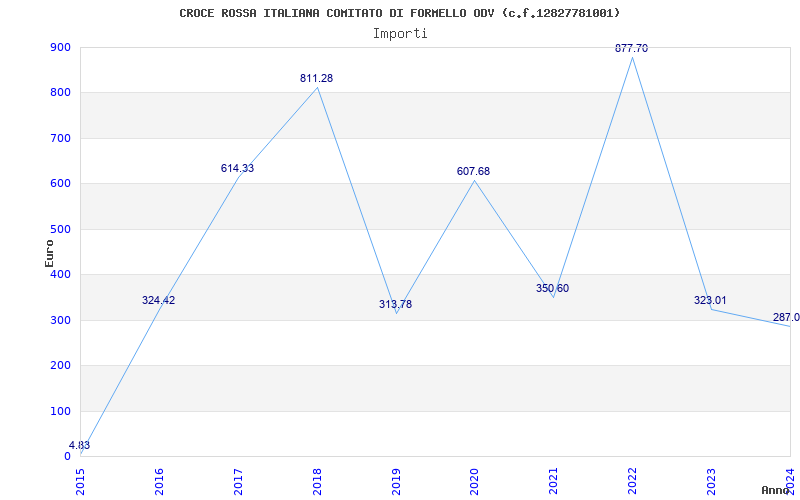Select the 877.70 data label
This screenshot has width=800, height=500.
[632, 48]
